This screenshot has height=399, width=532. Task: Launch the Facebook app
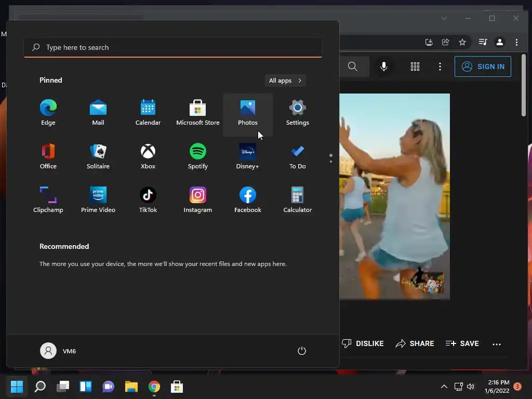[248, 201]
